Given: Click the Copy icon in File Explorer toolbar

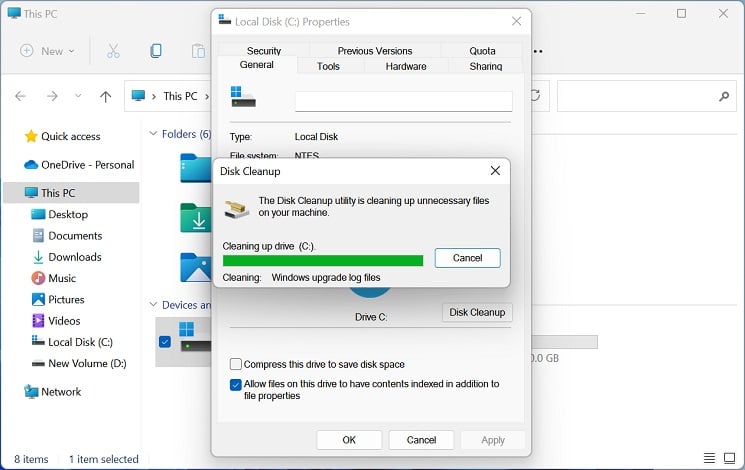Looking at the screenshot, I should 156,51.
